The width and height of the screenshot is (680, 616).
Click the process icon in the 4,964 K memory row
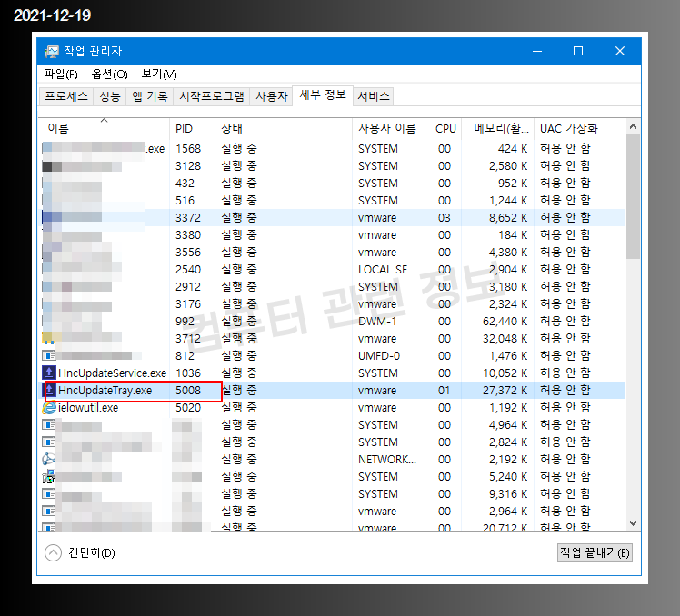[48, 425]
